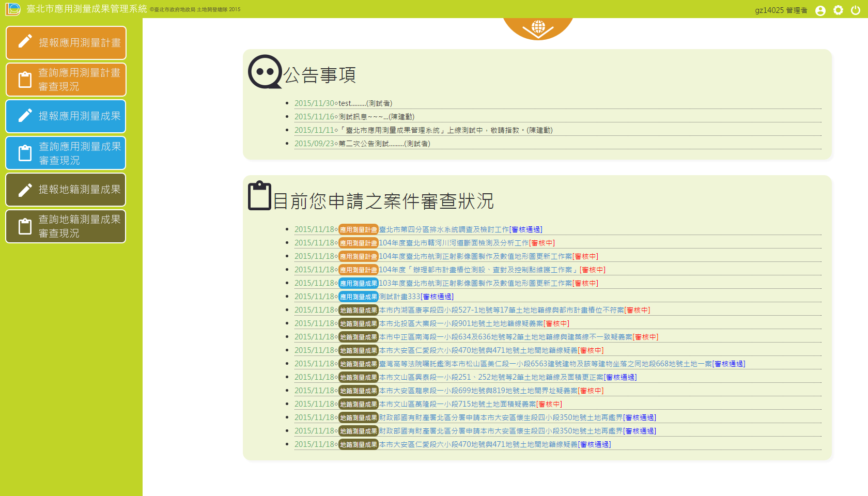This screenshot has width=868, height=496.
Task: Open the settings gear icon
Action: (x=838, y=10)
